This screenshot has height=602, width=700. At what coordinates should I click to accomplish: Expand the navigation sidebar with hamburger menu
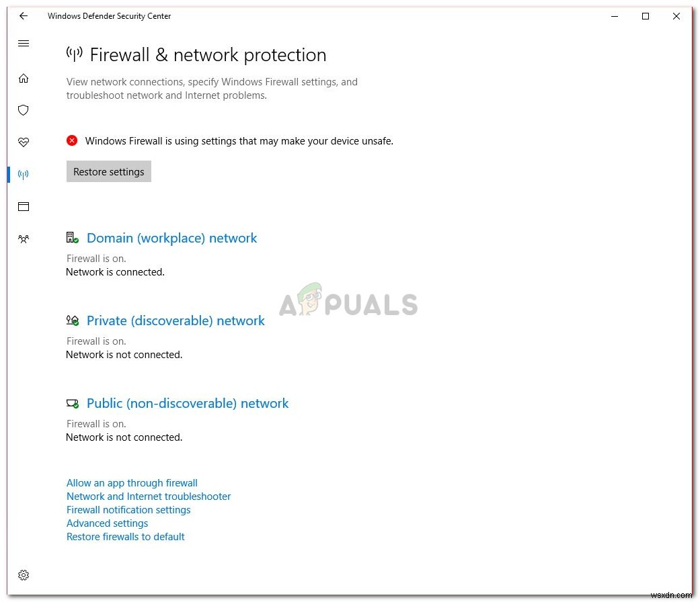24,43
